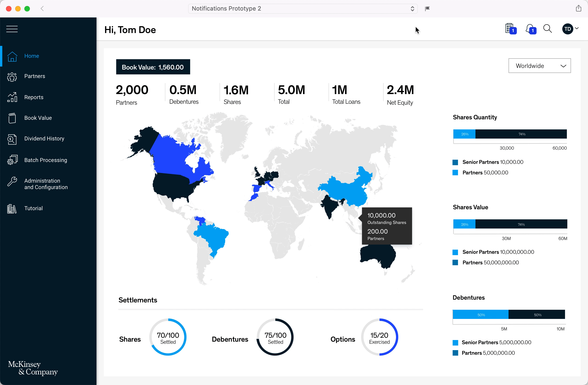The height and width of the screenshot is (385, 588).
Task: Open the hamburger menu icon
Action: tap(12, 29)
